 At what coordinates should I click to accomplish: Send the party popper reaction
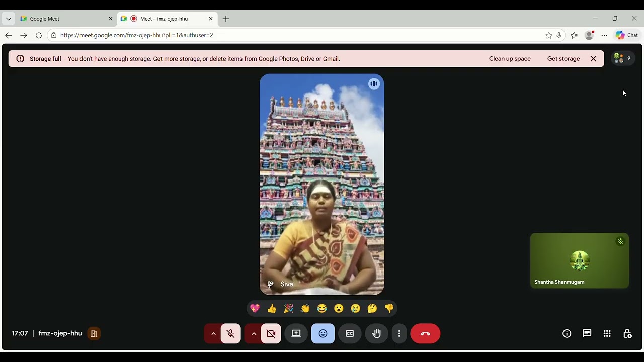coord(288,308)
